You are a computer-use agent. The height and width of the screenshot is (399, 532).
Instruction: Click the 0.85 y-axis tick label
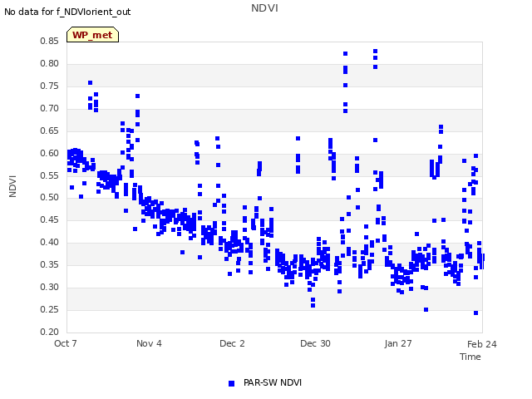[x=50, y=41]
